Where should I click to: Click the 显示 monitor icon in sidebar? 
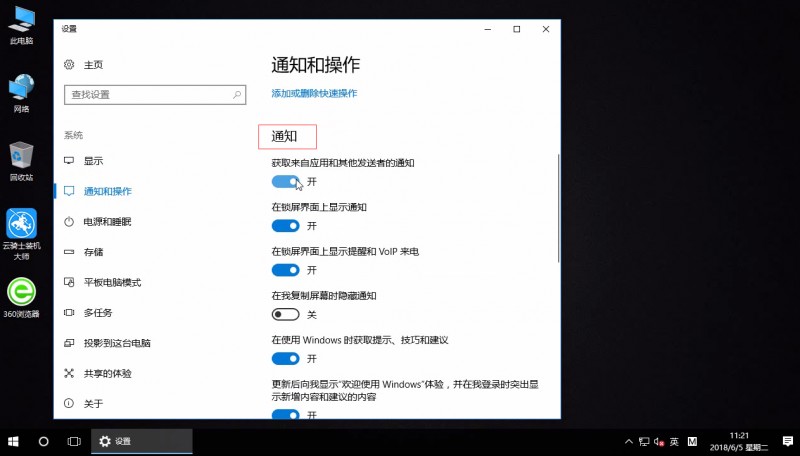(69, 161)
